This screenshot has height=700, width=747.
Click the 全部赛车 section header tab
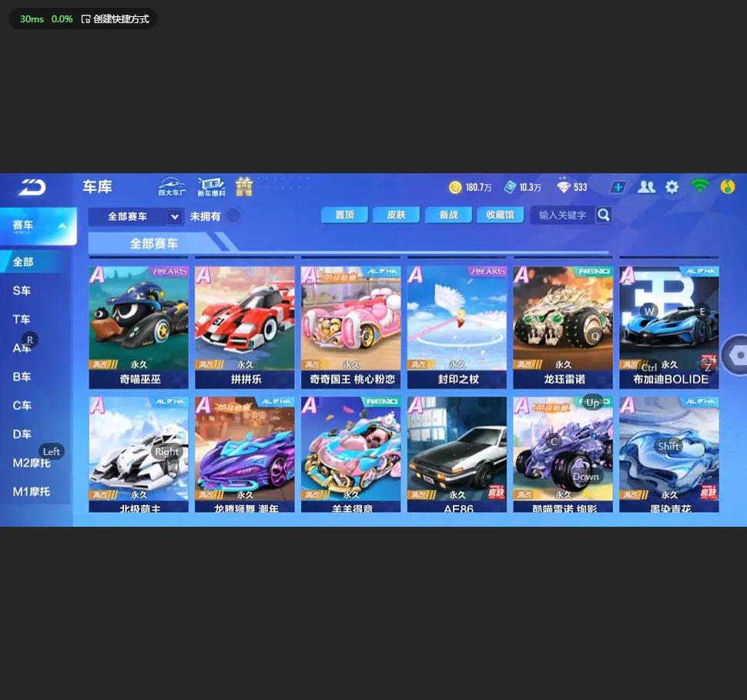point(154,243)
